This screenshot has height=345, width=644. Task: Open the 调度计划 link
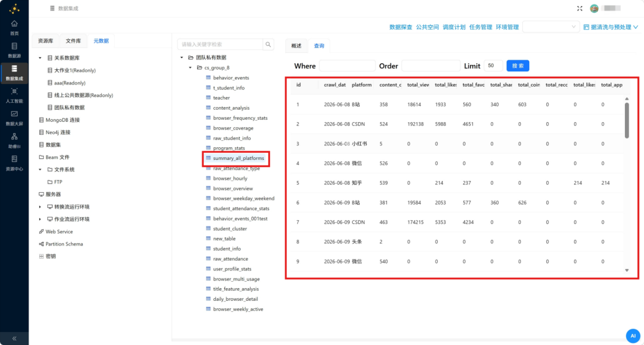pyautogui.click(x=454, y=27)
